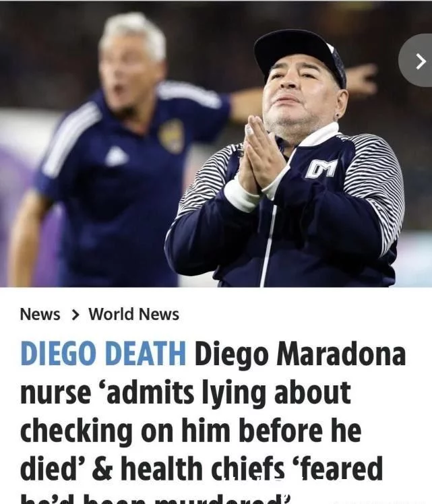Tap the DM logo on the jacket
This screenshot has height=504, width=432.
click(x=321, y=168)
